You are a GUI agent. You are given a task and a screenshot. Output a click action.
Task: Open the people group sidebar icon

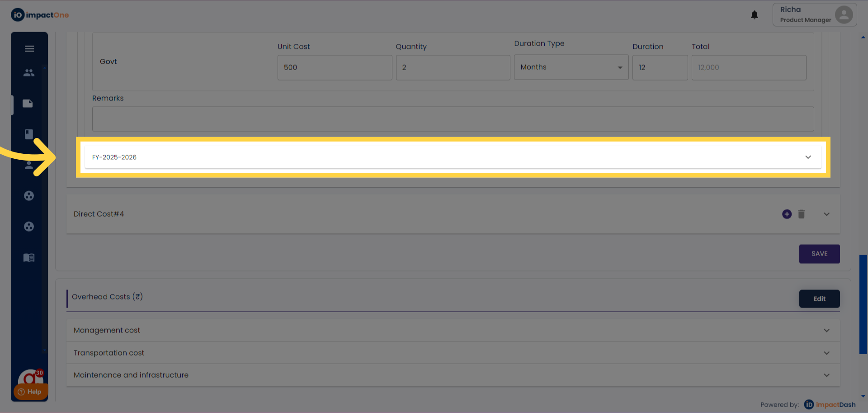[29, 72]
